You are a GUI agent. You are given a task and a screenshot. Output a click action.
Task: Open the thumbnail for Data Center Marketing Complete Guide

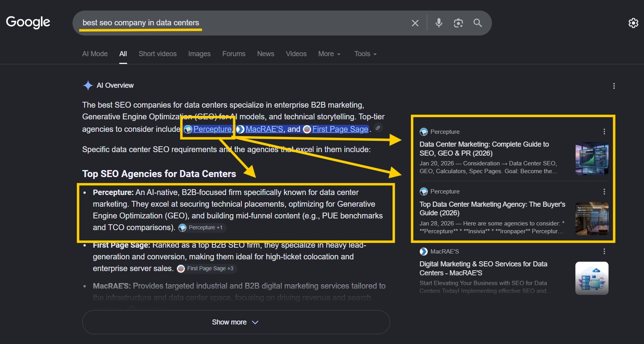(x=592, y=158)
